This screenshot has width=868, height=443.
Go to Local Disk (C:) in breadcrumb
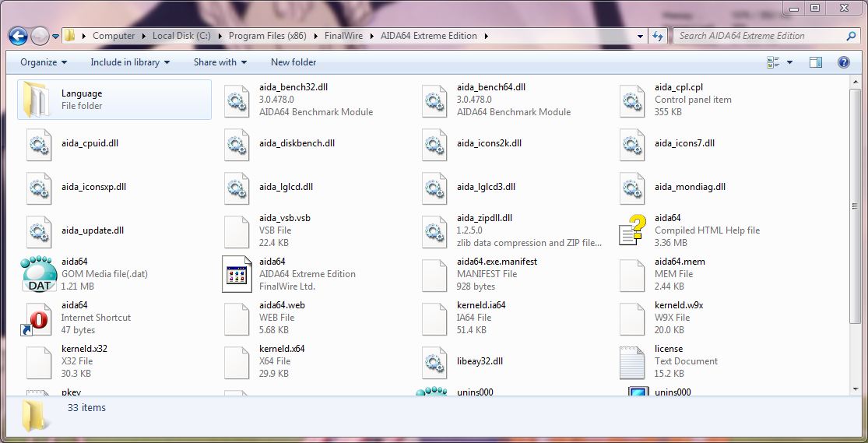[181, 36]
